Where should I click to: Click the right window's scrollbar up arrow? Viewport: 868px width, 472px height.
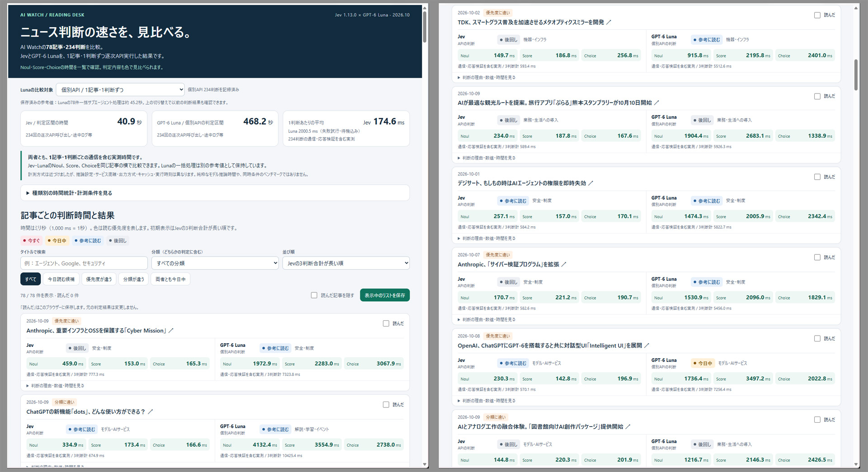(x=856, y=8)
